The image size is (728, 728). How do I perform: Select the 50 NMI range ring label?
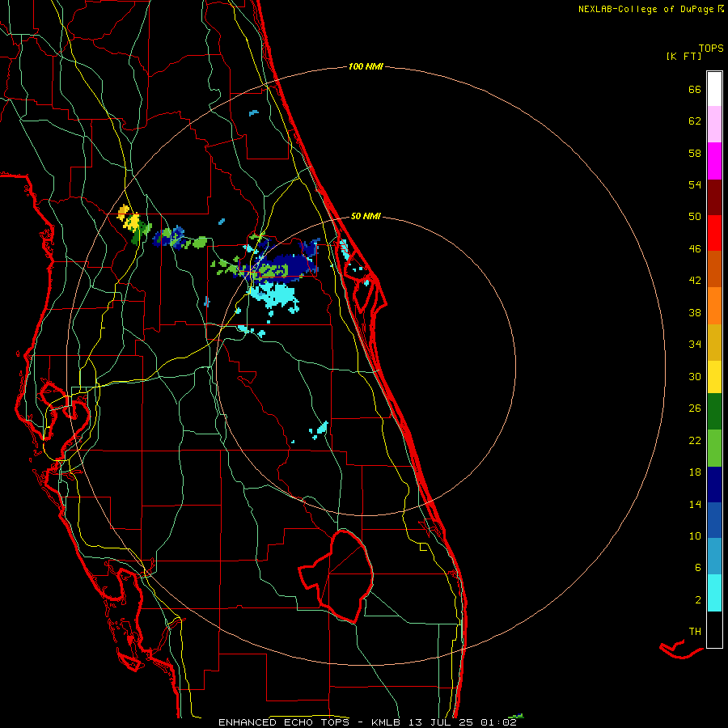(x=366, y=216)
